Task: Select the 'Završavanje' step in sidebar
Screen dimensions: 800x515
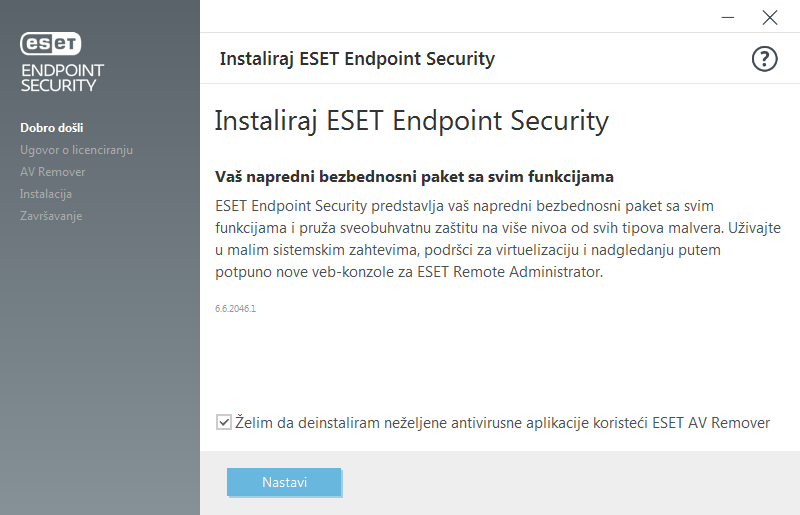Action: [x=51, y=216]
